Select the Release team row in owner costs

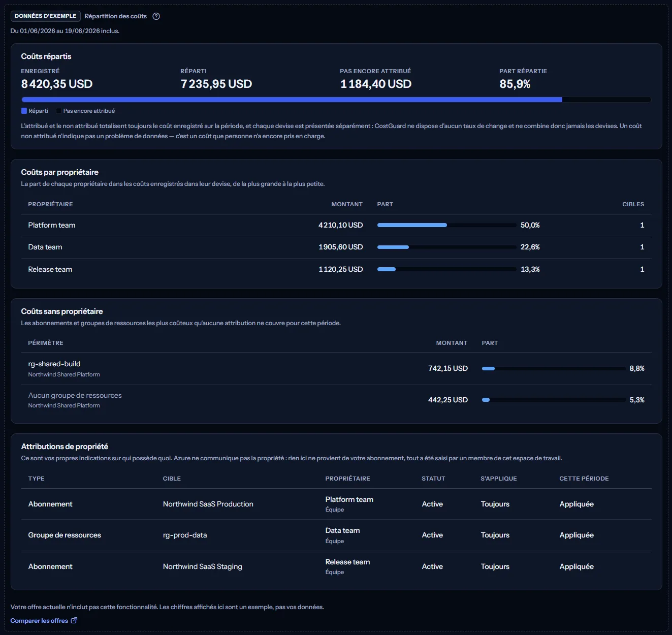point(336,269)
